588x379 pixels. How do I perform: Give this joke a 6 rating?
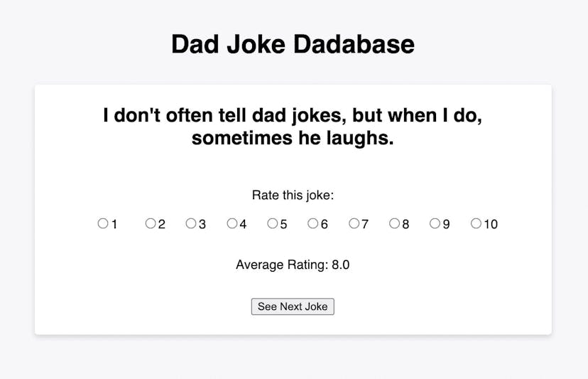312,223
